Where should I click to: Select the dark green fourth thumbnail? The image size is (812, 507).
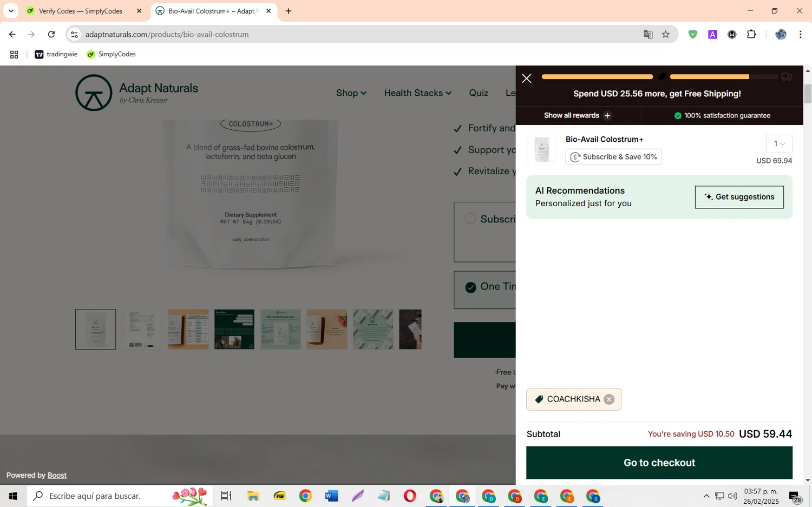(234, 330)
